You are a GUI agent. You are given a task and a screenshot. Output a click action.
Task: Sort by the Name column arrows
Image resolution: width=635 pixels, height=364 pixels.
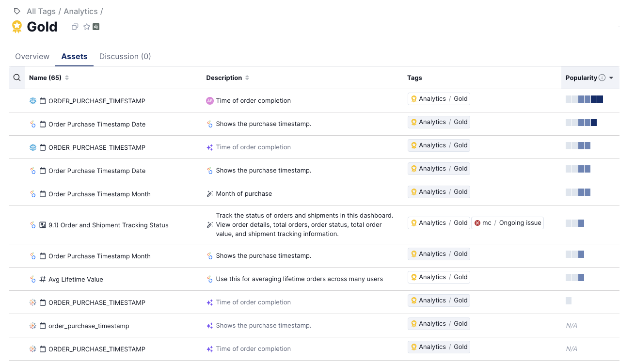[67, 78]
